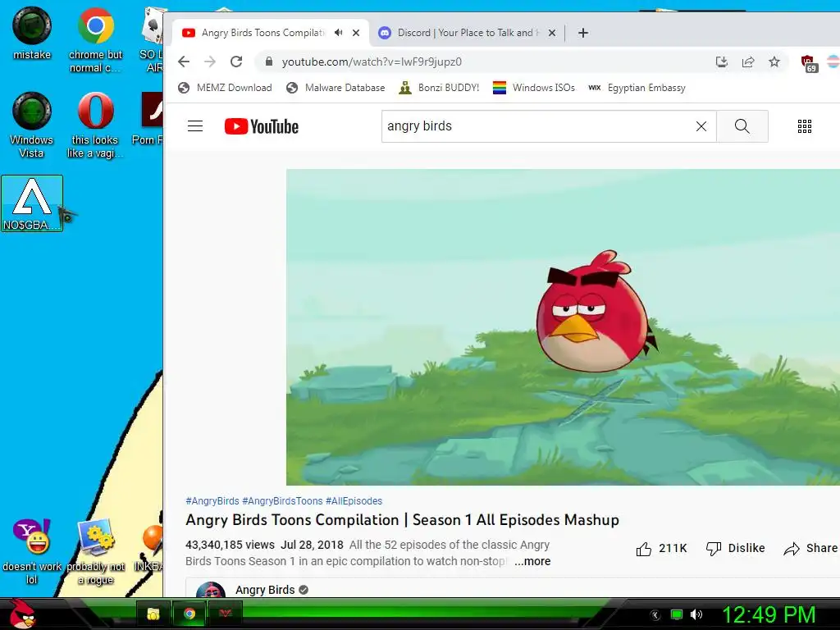Click the video player to pause
The image size is (840, 630).
tap(563, 327)
